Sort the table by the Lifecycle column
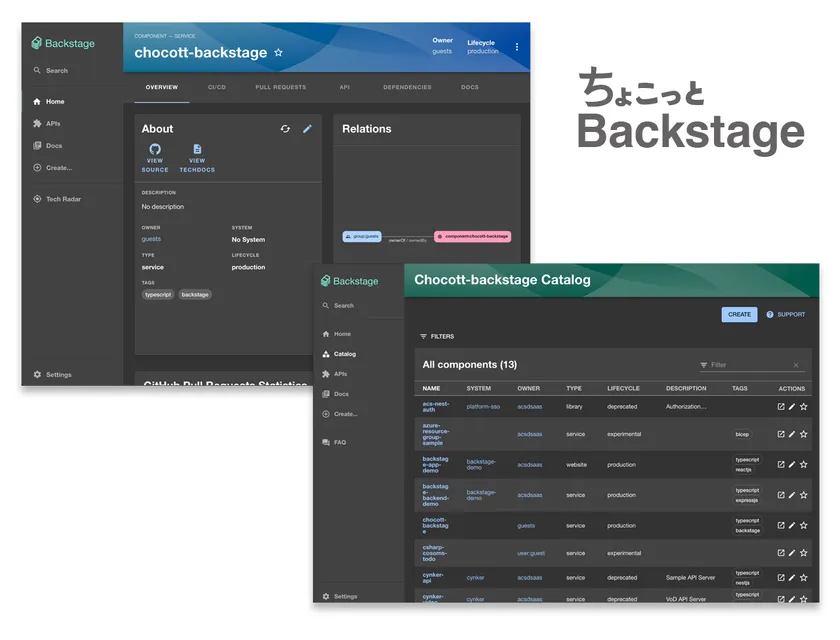The width and height of the screenshot is (840, 640). tap(623, 388)
